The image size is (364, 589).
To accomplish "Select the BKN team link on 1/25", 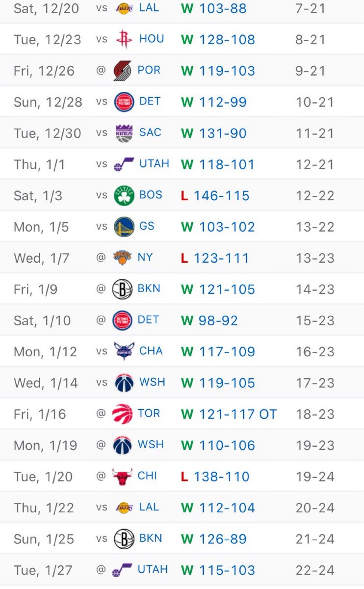I will (x=150, y=538).
